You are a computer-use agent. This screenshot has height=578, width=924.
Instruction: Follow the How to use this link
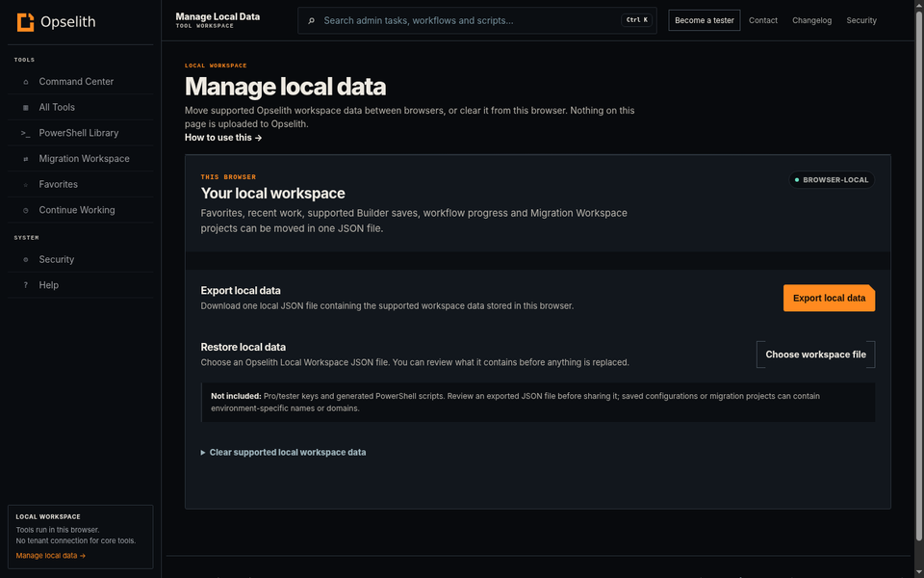click(x=223, y=138)
